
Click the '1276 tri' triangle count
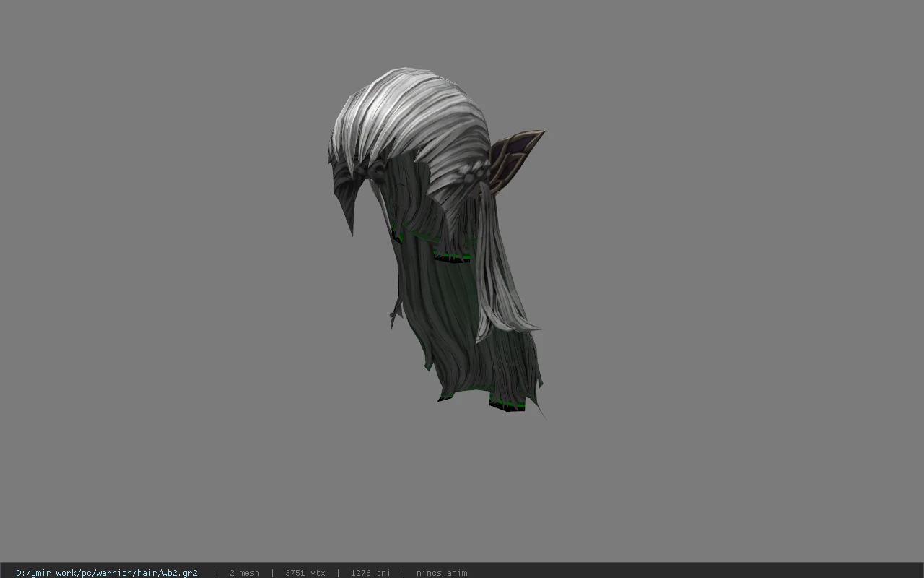[x=370, y=573]
